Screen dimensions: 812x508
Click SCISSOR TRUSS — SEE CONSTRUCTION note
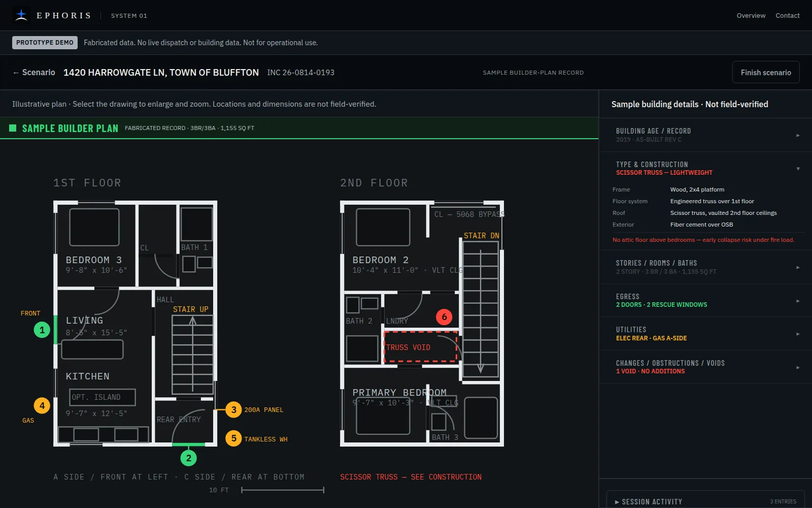[411, 477]
